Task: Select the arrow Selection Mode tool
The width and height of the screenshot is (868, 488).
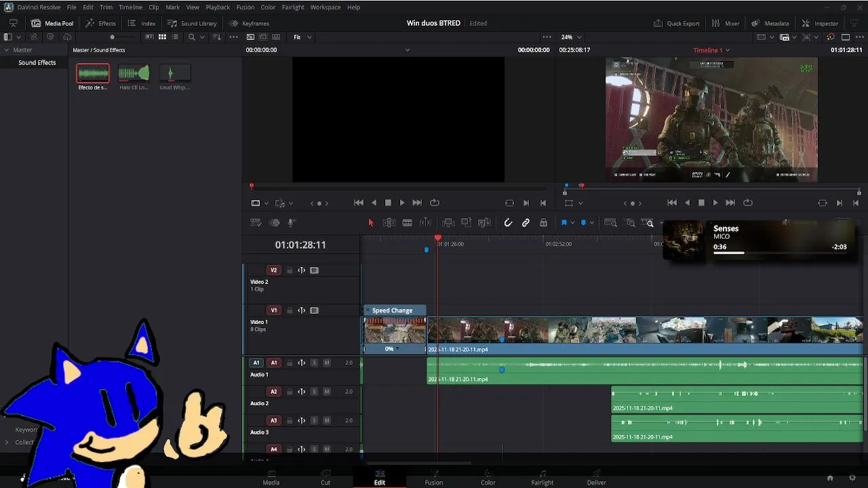Action: tap(370, 222)
